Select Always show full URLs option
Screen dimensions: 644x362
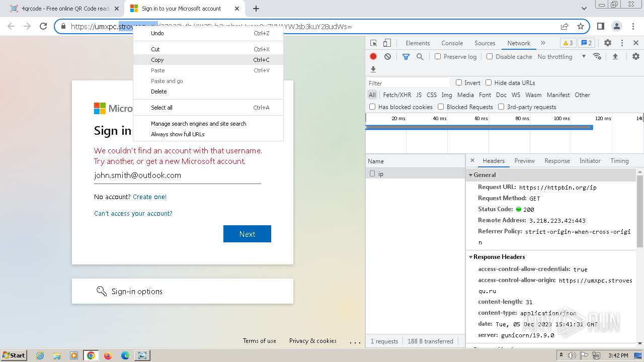[208, 134]
